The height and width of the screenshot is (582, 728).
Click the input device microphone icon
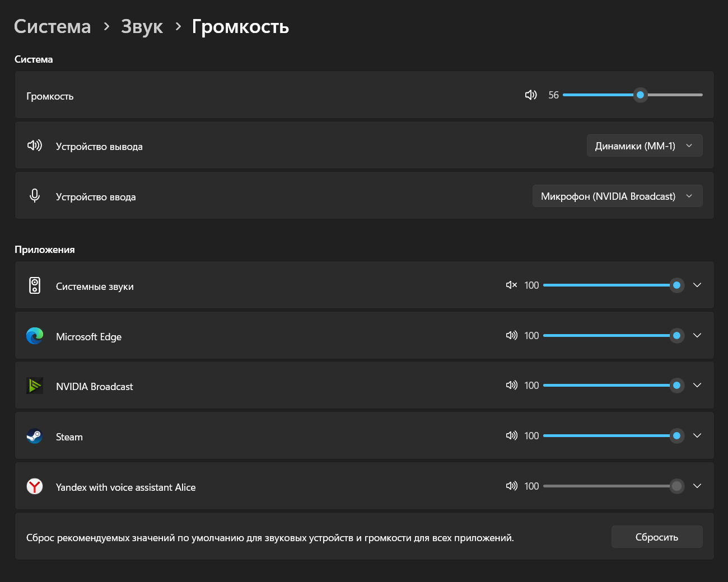pos(35,196)
